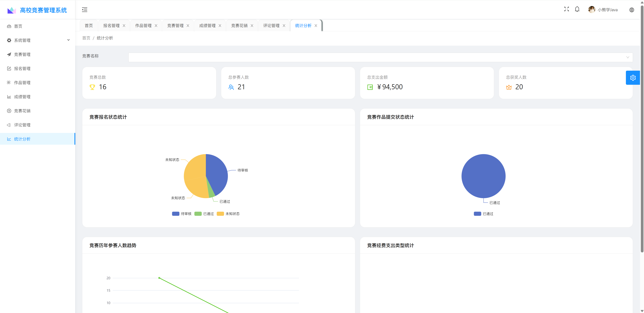Click dashboard icon next to 首页 in sidebar
Viewport: 644px width, 313px height.
(x=9, y=26)
